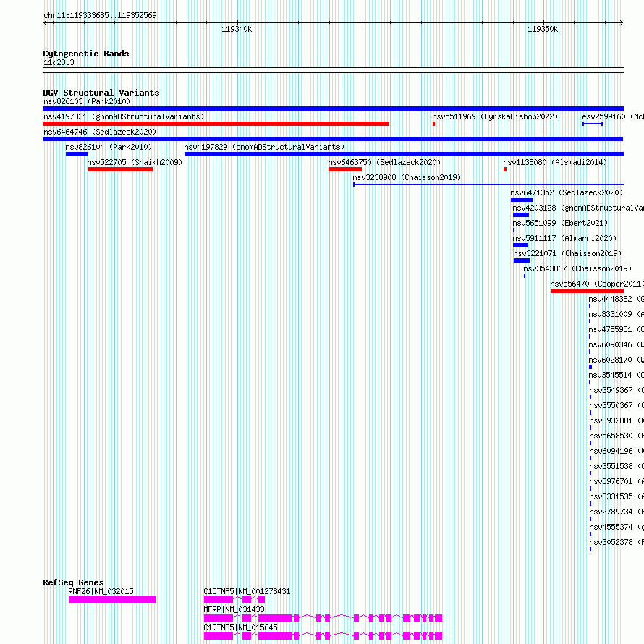
Task: Click nsv1138080 (Alsmadi2014) label
Action: [x=555, y=162]
